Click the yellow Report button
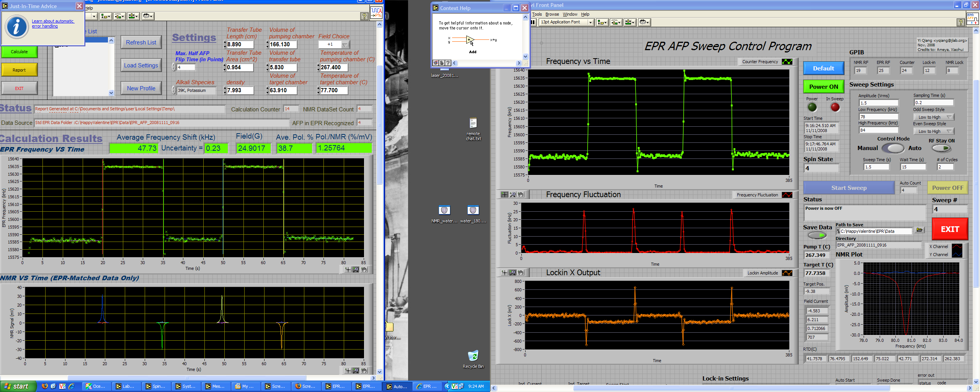 coord(19,70)
